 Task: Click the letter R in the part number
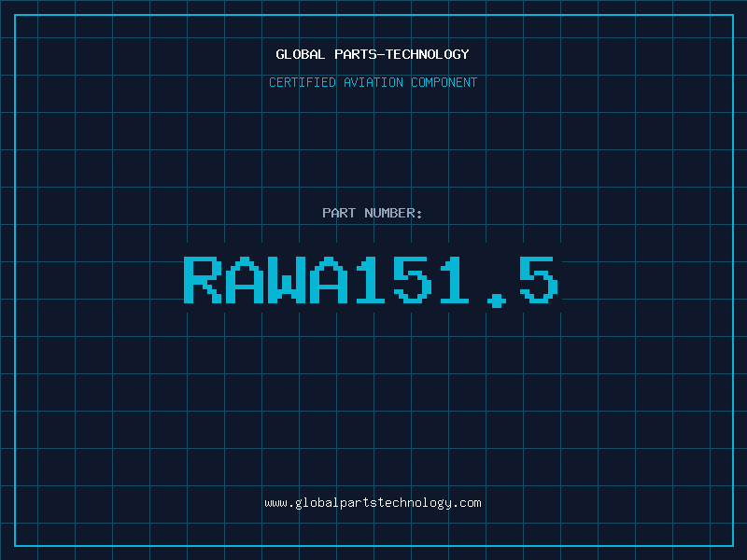click(203, 280)
